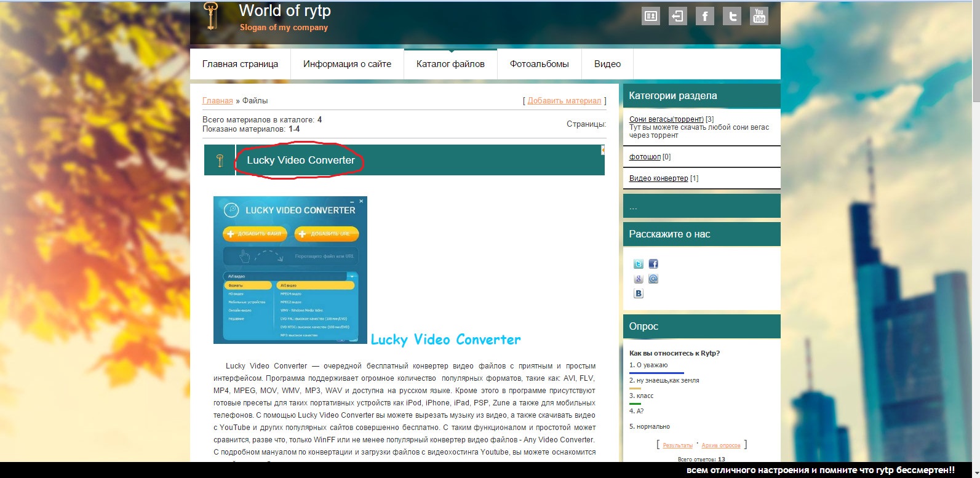Viewport: 980px width, 478px height.
Task: Click the blue Lucky Video Converter heading
Action: click(x=445, y=340)
